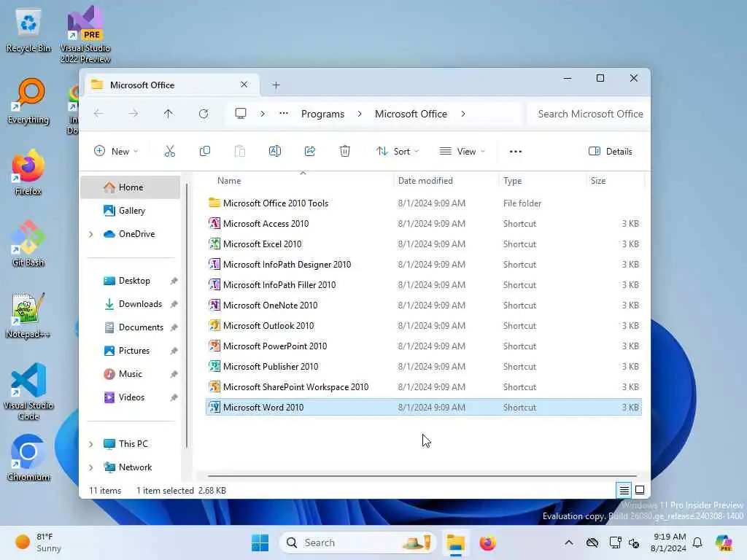Click File Explorer on the taskbar

click(x=455, y=542)
